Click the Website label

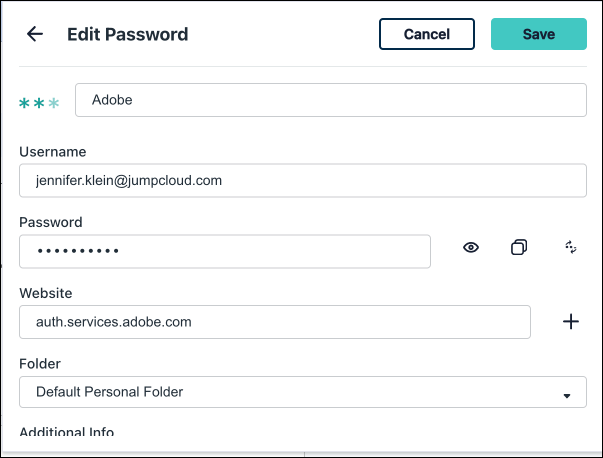[46, 293]
